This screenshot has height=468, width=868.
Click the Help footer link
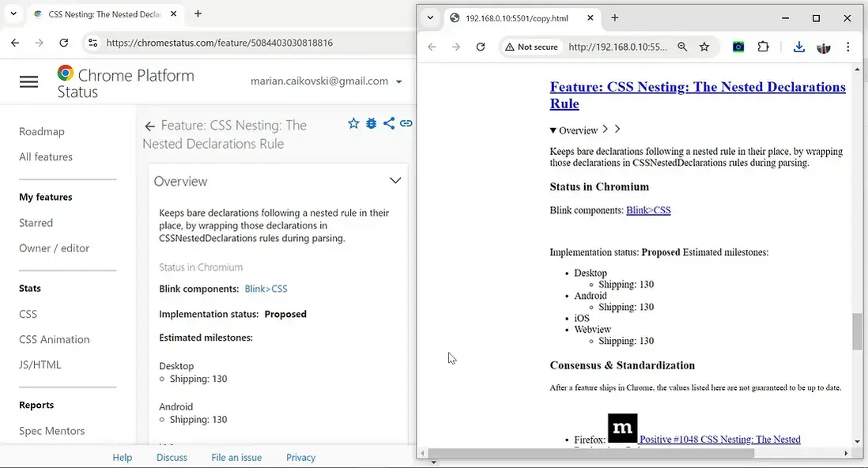[x=123, y=458]
